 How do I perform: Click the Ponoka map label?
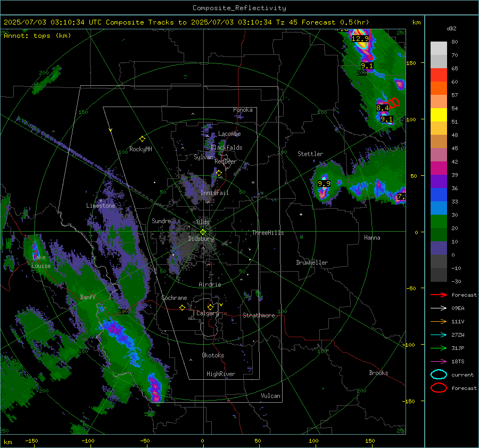243,110
